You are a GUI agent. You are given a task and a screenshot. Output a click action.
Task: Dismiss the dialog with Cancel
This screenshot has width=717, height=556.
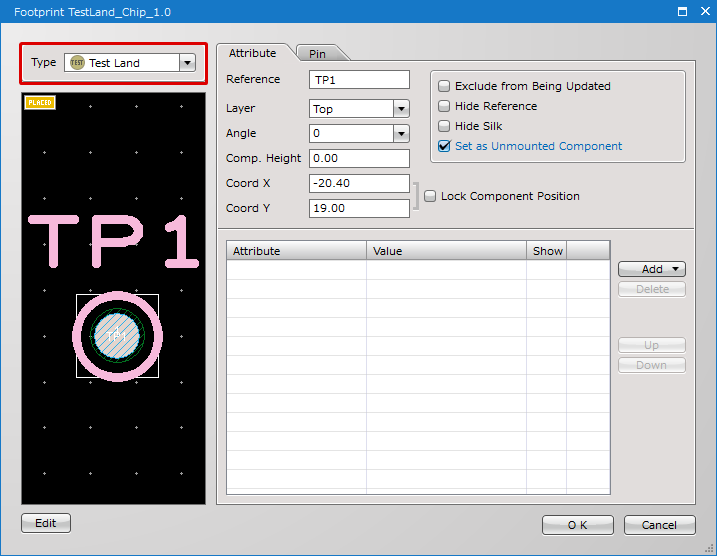click(x=659, y=525)
